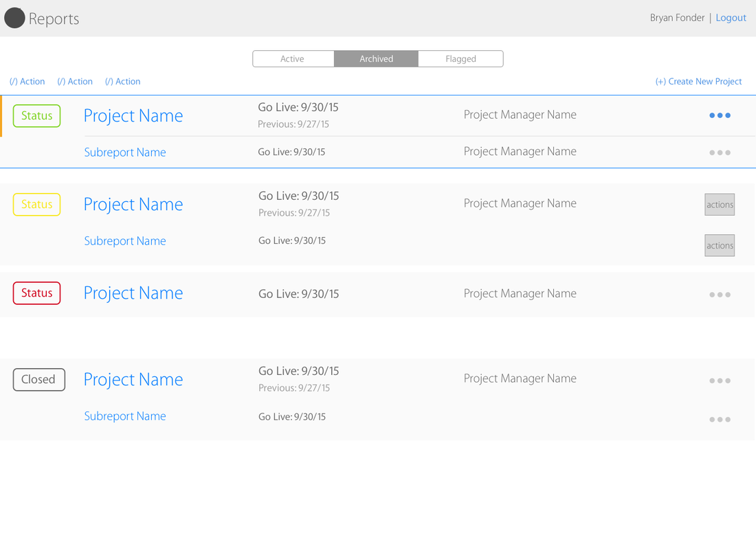The width and height of the screenshot is (756, 537).
Task: Open Project Name next to yellow Status
Action: pos(133,205)
